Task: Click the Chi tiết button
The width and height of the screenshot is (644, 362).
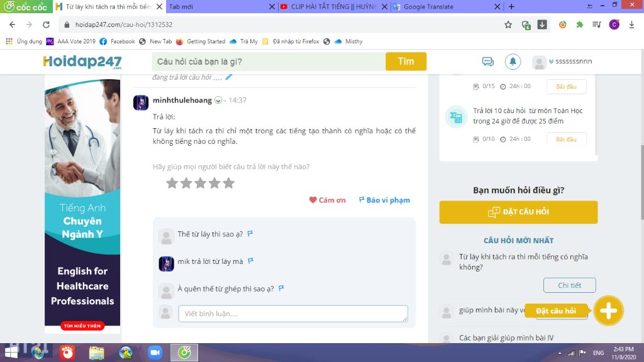Action: [x=569, y=285]
